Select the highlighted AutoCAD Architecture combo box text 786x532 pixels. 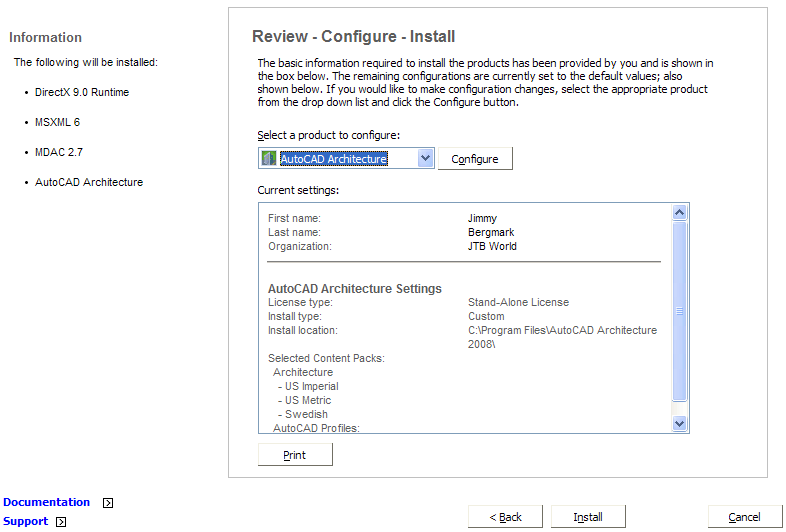click(333, 159)
